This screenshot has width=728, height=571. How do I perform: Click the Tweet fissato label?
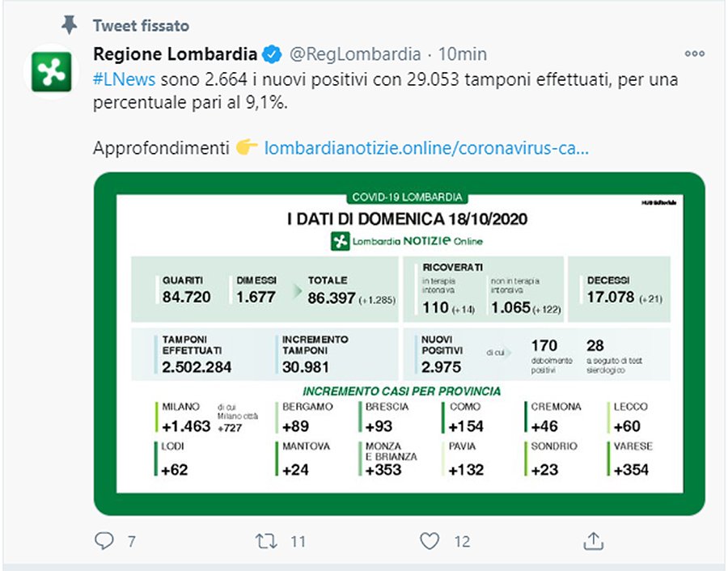(x=141, y=26)
